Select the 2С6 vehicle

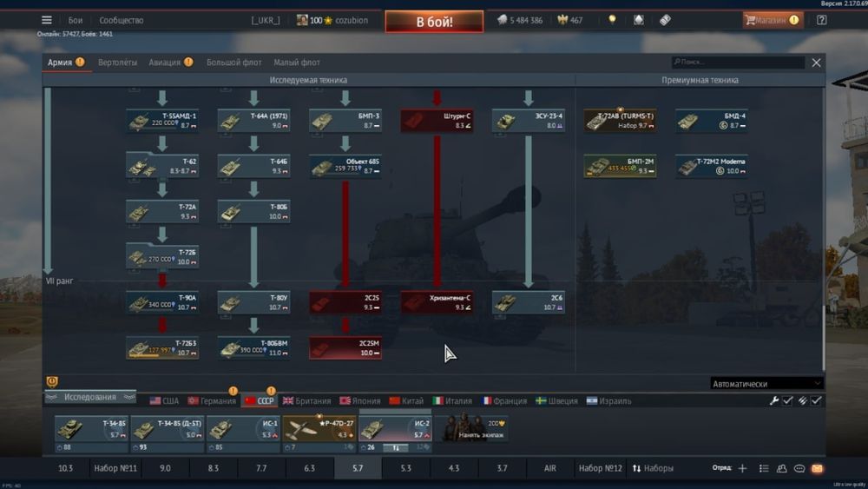(x=528, y=301)
